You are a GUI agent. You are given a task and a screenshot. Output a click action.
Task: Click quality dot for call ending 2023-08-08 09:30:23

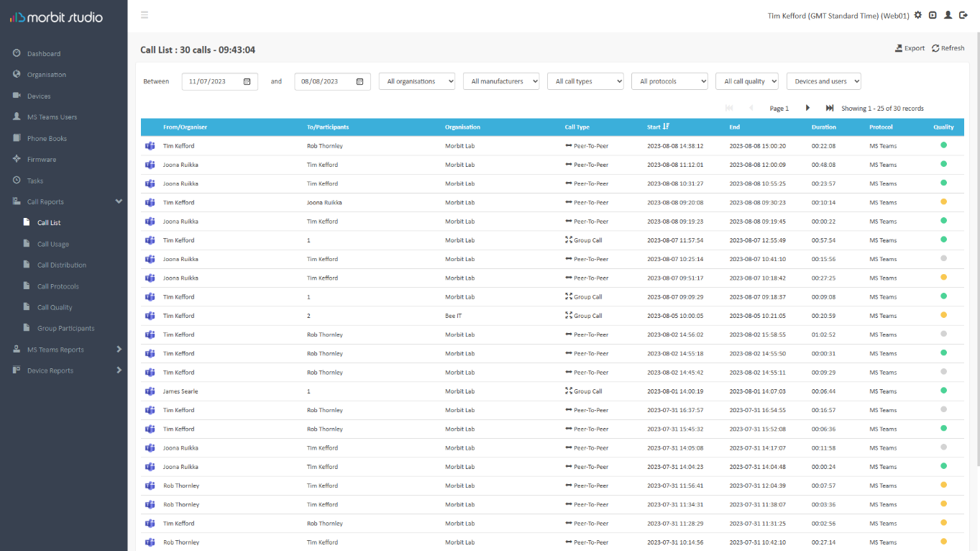click(x=943, y=201)
